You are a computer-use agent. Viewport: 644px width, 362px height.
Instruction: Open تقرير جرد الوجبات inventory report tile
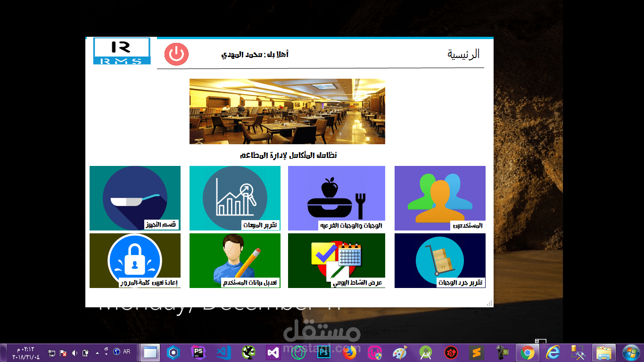440,261
